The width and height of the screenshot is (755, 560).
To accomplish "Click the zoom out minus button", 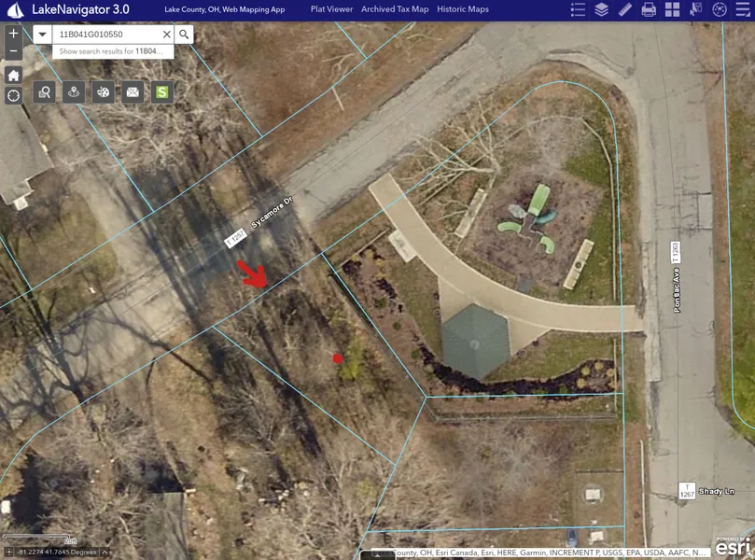I will [x=13, y=52].
